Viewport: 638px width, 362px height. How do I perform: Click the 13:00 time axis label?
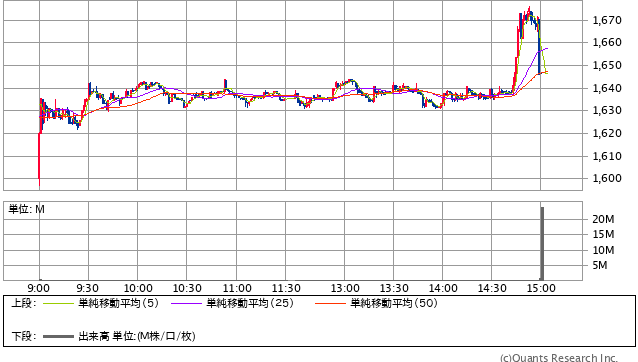click(345, 288)
